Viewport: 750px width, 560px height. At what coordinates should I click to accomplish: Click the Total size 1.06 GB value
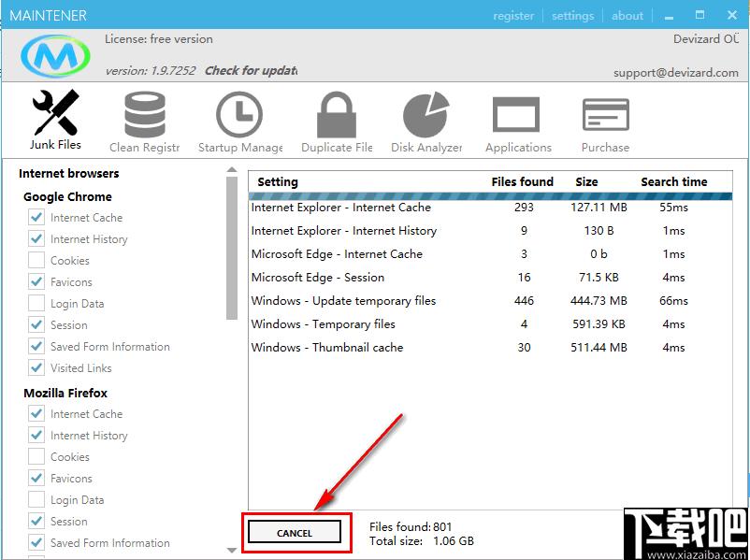pos(453,541)
